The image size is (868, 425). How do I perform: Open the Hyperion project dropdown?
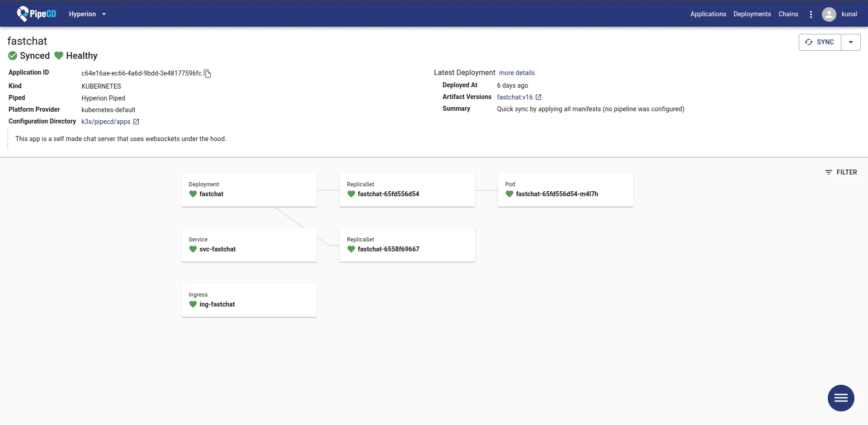pos(87,14)
